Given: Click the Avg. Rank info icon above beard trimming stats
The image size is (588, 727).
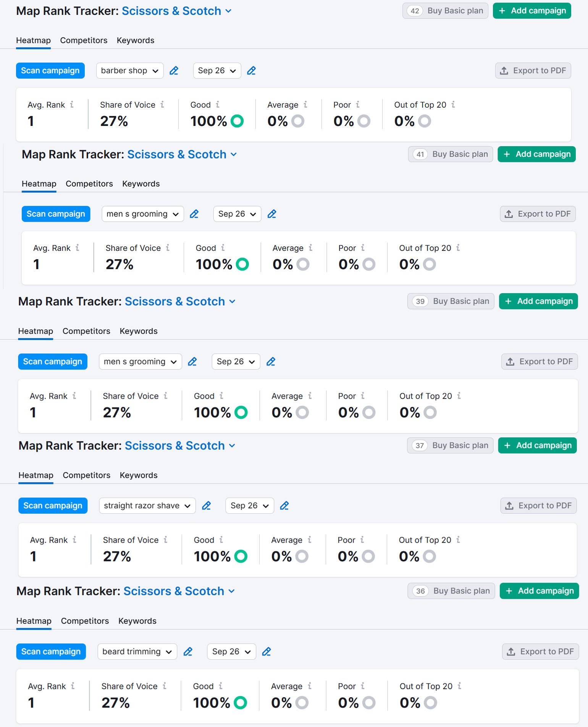Looking at the screenshot, I should click(x=73, y=686).
